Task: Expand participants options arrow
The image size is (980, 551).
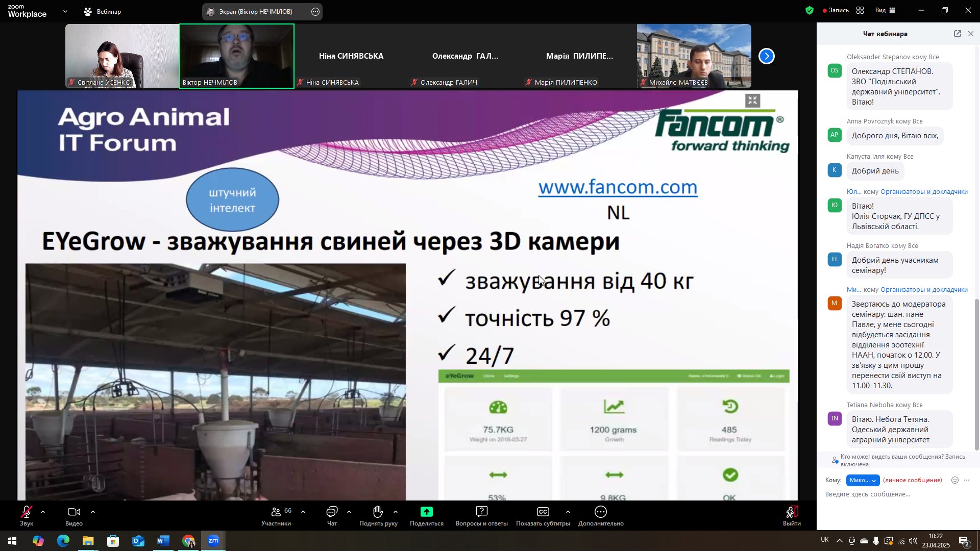Action: pyautogui.click(x=303, y=512)
